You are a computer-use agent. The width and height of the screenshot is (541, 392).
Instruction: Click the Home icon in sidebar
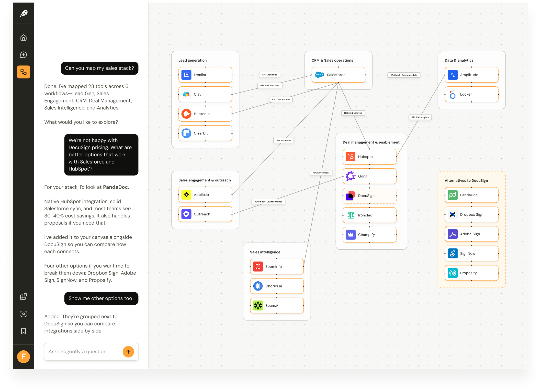coord(24,38)
